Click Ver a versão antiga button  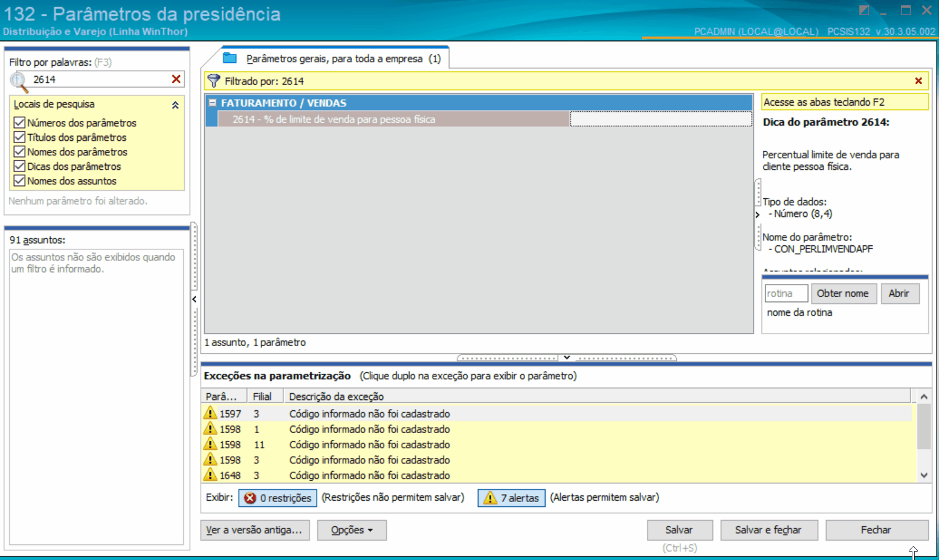point(255,530)
